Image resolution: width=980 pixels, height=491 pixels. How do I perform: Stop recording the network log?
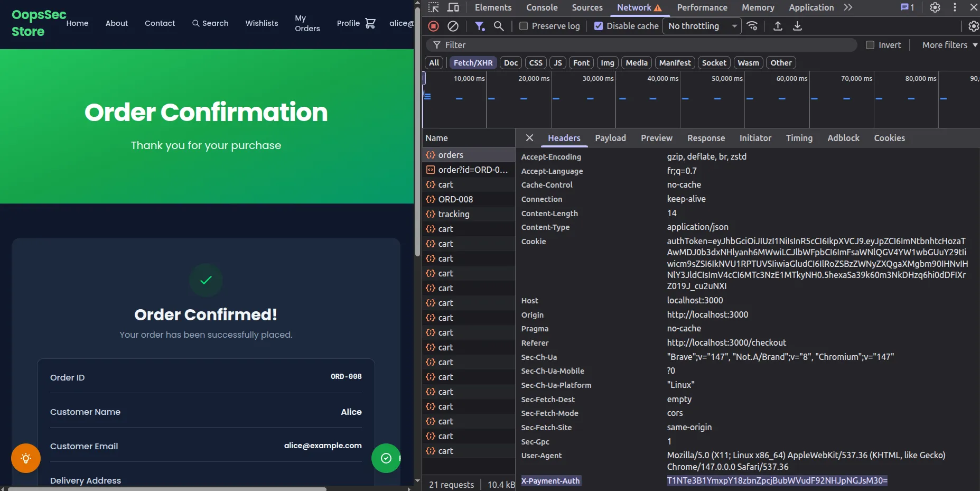tap(433, 26)
